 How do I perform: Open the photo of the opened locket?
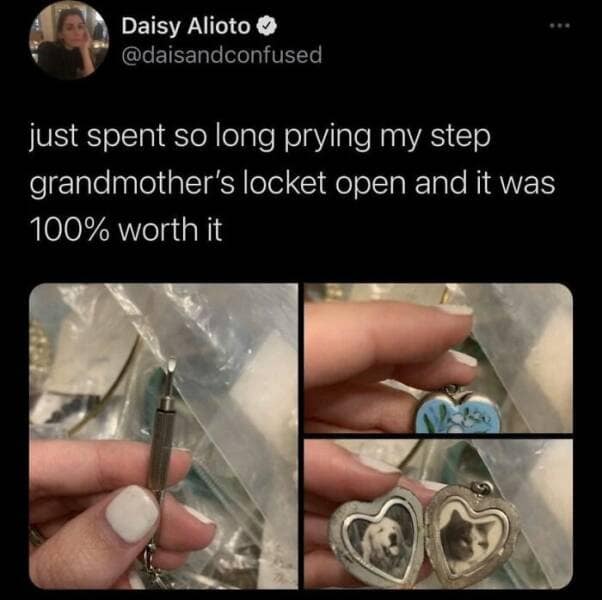tap(438, 514)
